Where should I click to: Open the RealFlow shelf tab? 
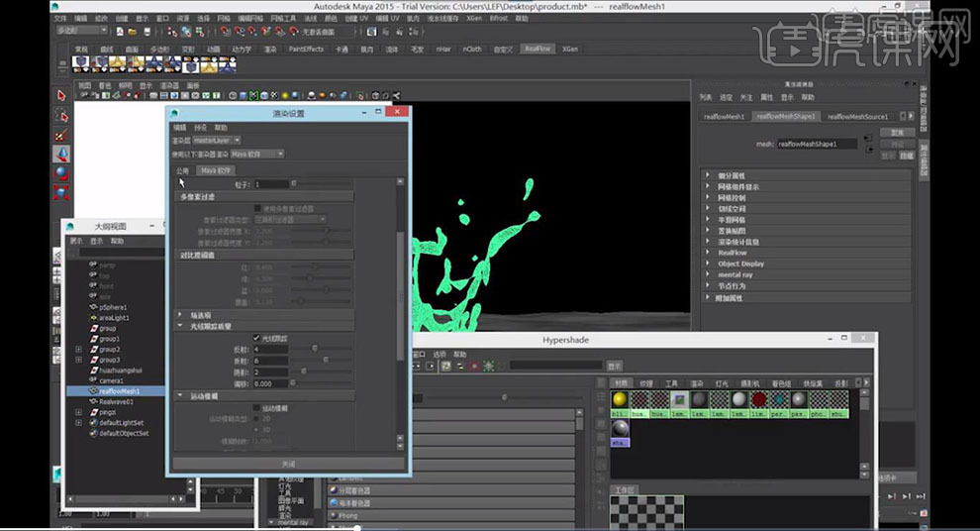coord(538,49)
